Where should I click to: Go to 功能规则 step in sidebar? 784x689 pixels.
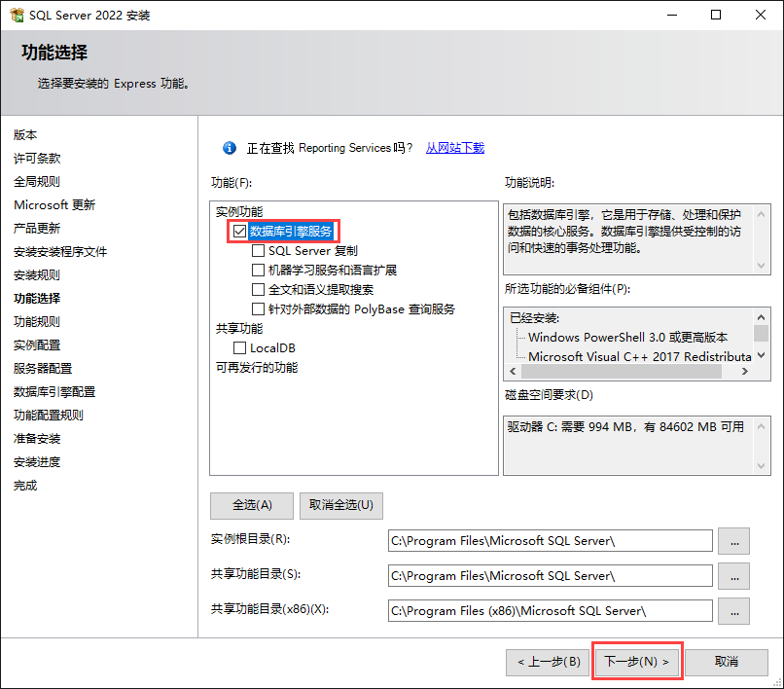point(36,322)
